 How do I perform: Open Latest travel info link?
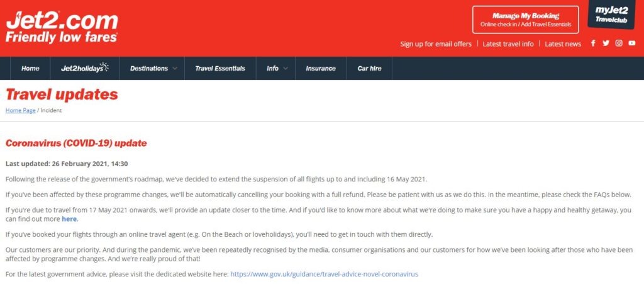pyautogui.click(x=508, y=44)
